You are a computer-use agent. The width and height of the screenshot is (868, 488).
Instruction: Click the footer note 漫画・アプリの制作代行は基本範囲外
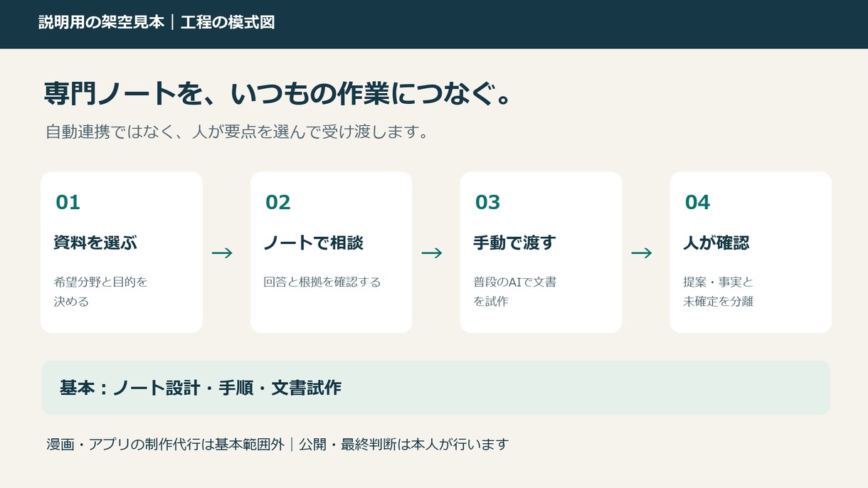coord(165,445)
